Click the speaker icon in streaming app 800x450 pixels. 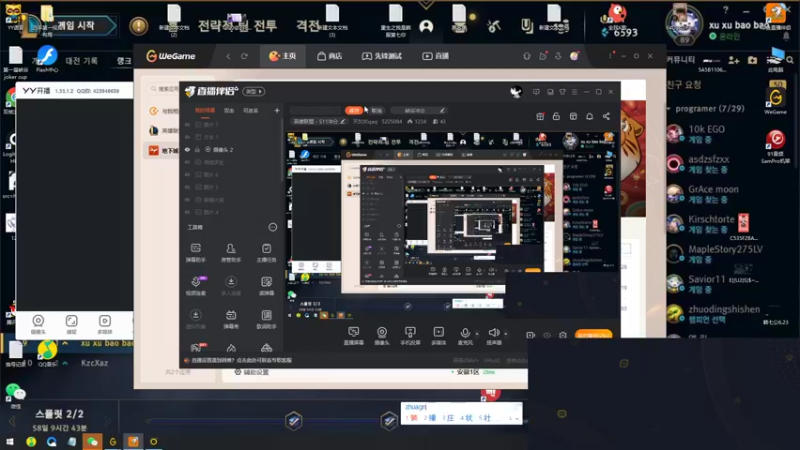(493, 333)
